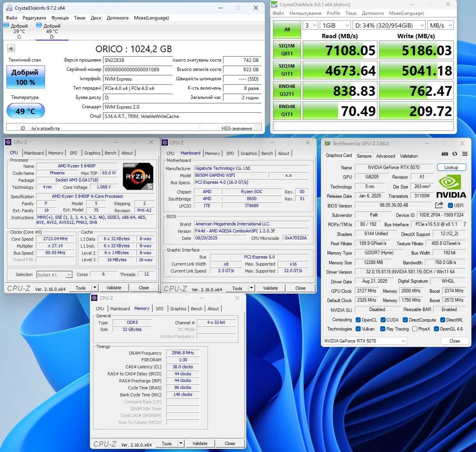Click the previous disk arrow in CrystalDiskInfo
The width and height of the screenshot is (476, 452).
[11, 49]
